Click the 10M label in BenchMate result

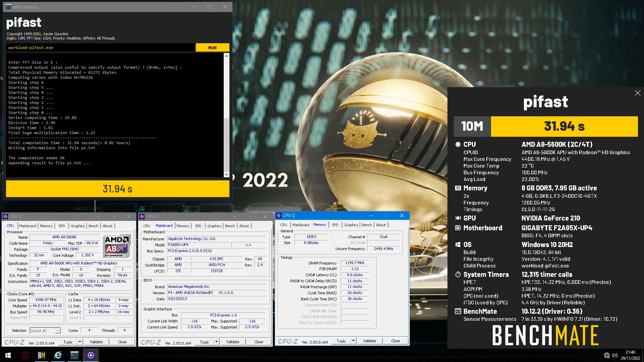click(x=472, y=126)
